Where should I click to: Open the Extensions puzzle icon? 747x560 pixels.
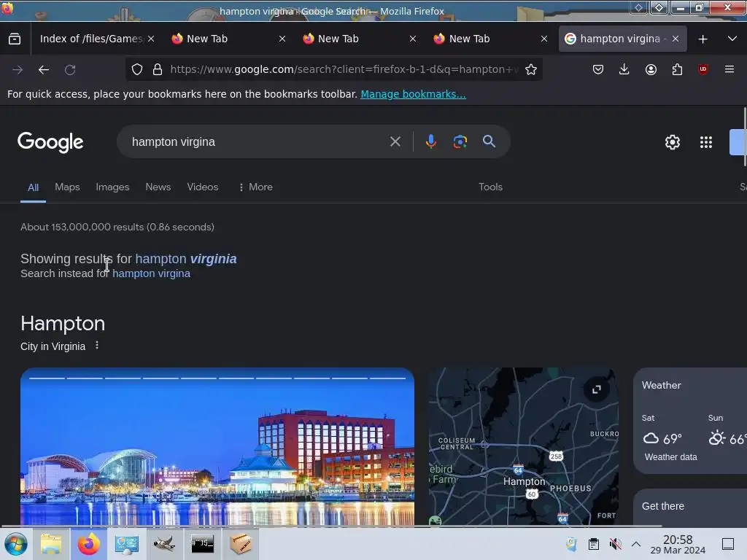pos(678,69)
